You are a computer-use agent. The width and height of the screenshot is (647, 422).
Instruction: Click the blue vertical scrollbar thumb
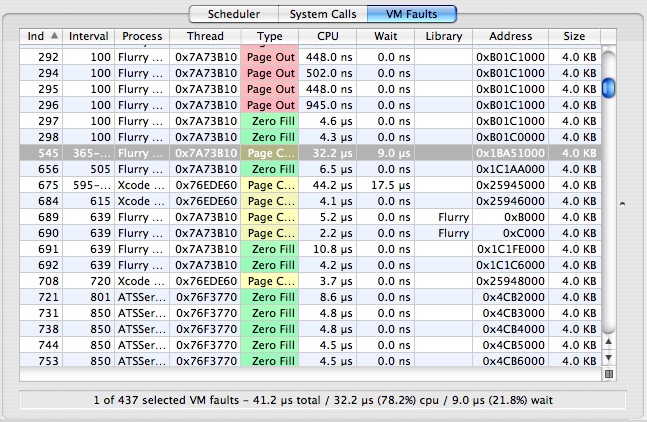coord(608,88)
